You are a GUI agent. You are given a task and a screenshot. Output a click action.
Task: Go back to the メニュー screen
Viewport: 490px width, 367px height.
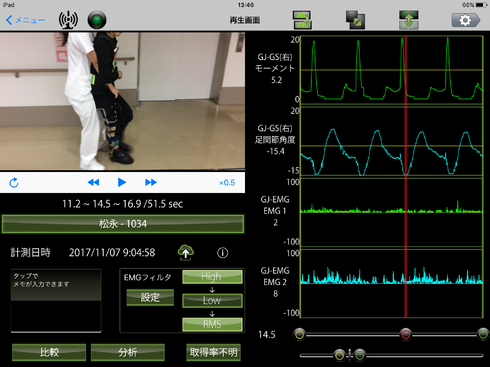pos(25,20)
